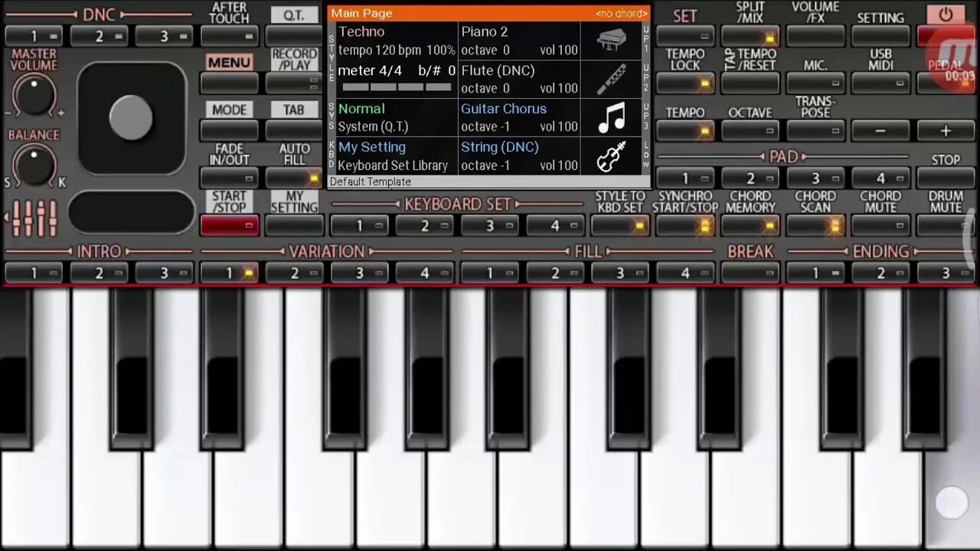The height and width of the screenshot is (551, 980).
Task: Select Fill 3
Action: pyautogui.click(x=620, y=273)
